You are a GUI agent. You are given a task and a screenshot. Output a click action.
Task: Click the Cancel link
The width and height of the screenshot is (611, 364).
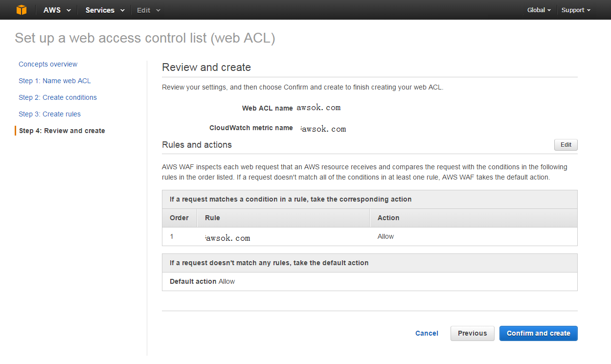point(427,333)
